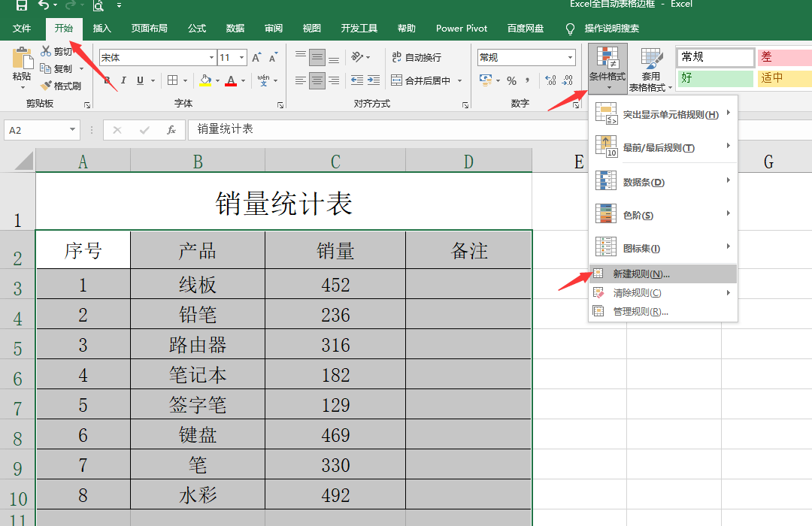Screen dimensions: 812x526
Task: Decrease font size with small A icon
Action: point(273,57)
